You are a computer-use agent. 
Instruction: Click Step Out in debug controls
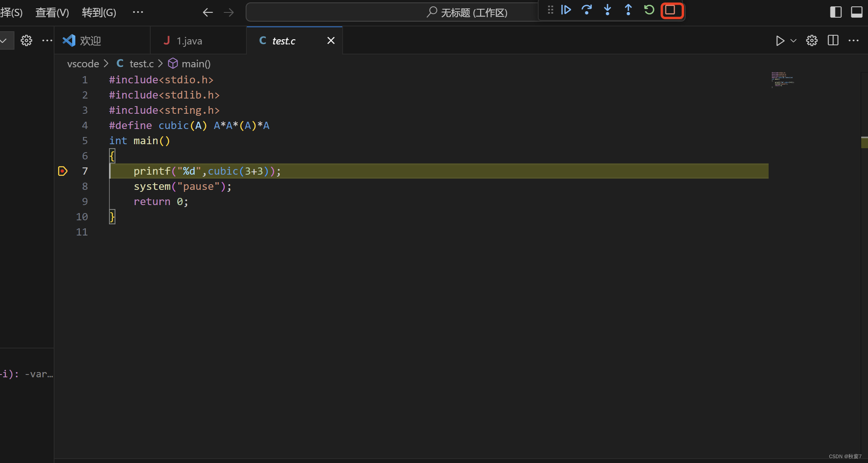coord(628,10)
